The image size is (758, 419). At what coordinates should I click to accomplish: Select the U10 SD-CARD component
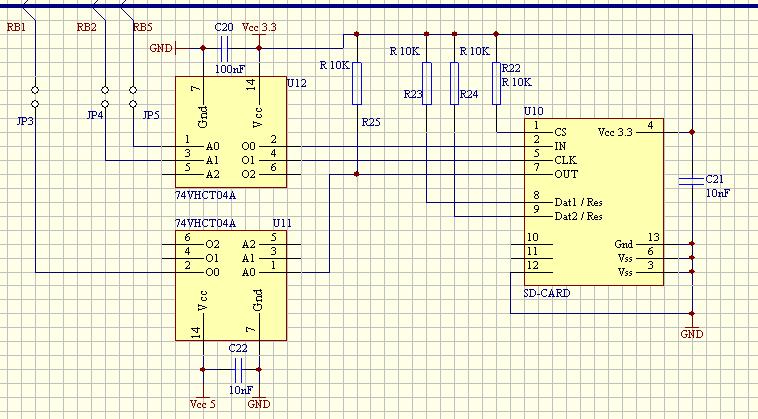[594, 202]
